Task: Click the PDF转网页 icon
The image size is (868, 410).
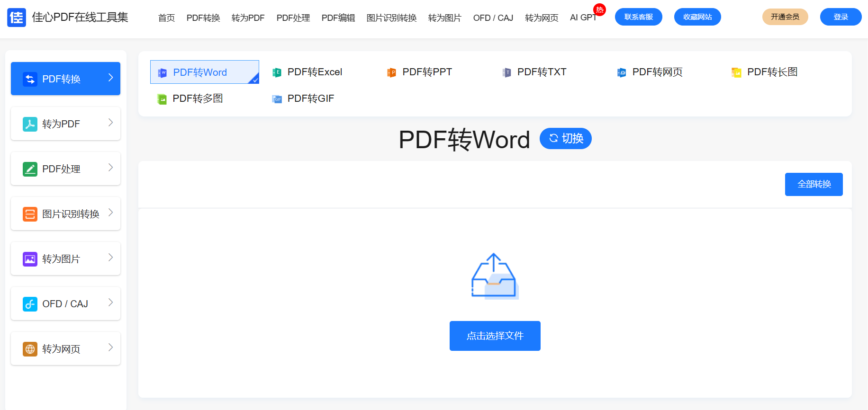Action: click(x=621, y=72)
